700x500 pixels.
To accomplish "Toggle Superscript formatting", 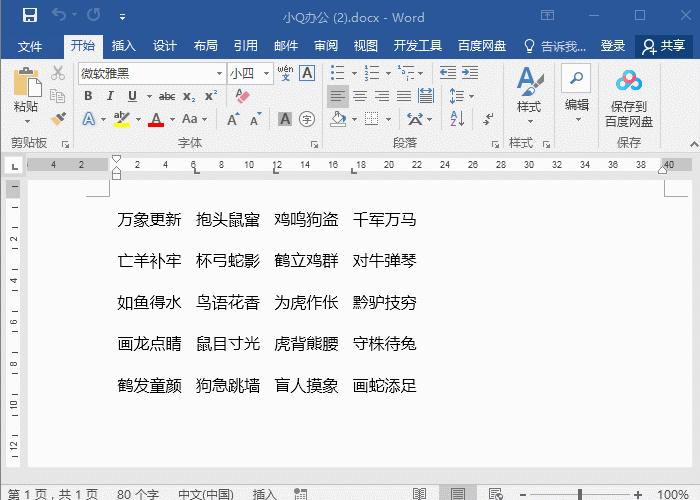I will pyautogui.click(x=211, y=96).
